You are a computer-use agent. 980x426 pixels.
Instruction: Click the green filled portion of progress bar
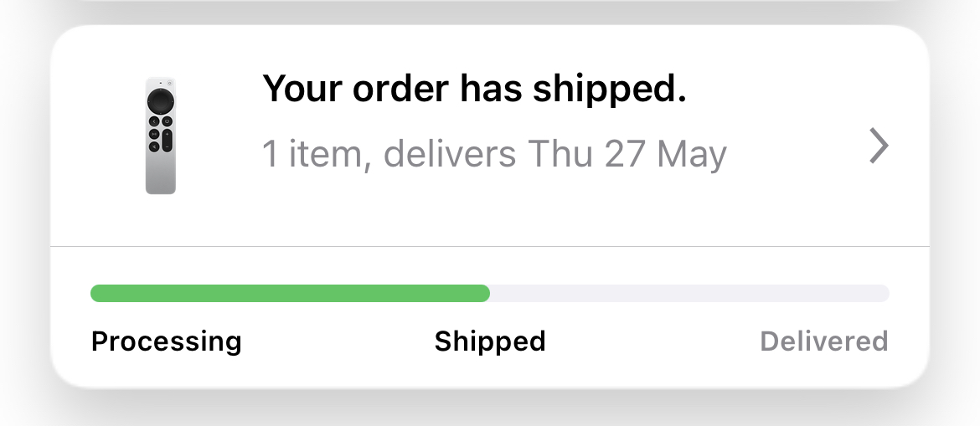tap(290, 293)
